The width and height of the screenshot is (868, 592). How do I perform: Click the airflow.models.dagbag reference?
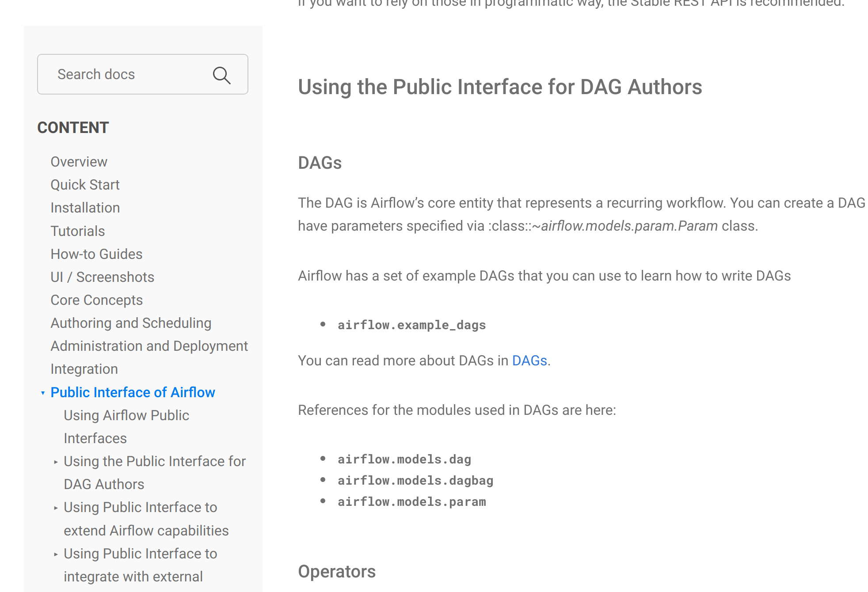415,481
